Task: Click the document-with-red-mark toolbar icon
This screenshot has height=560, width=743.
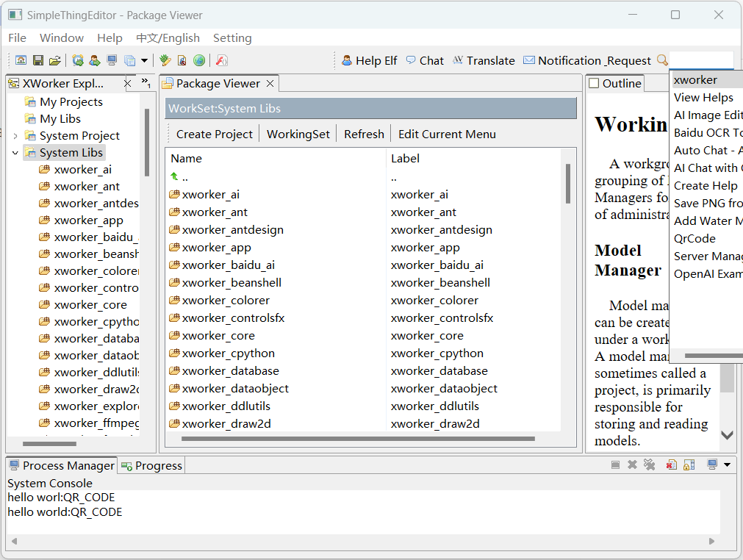Action: tap(182, 60)
